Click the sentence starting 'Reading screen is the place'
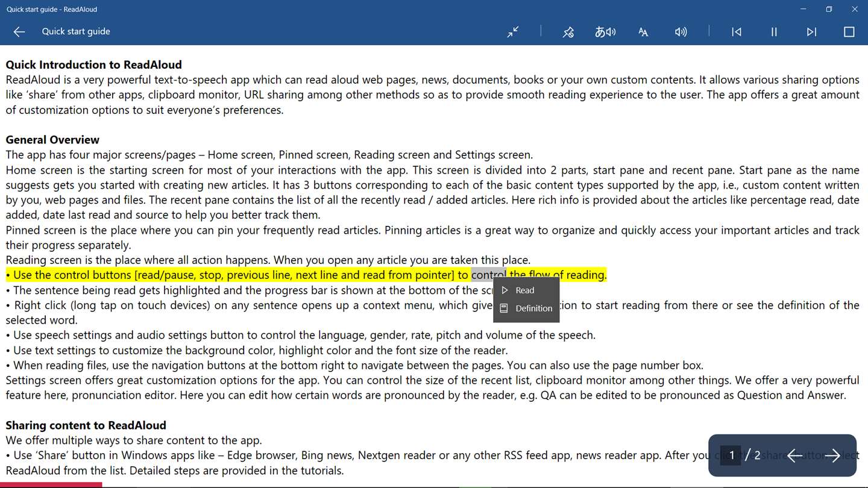This screenshot has height=488, width=868. coord(268,260)
